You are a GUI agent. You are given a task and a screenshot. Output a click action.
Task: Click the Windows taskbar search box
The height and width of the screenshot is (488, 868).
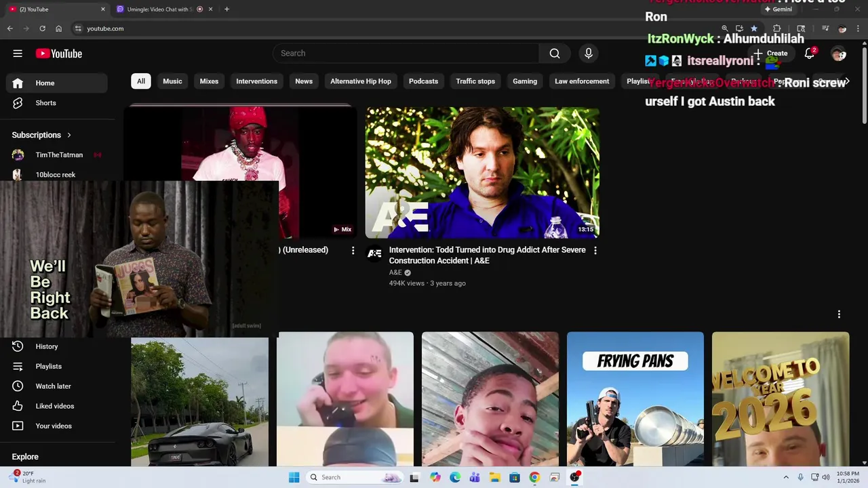click(x=353, y=477)
